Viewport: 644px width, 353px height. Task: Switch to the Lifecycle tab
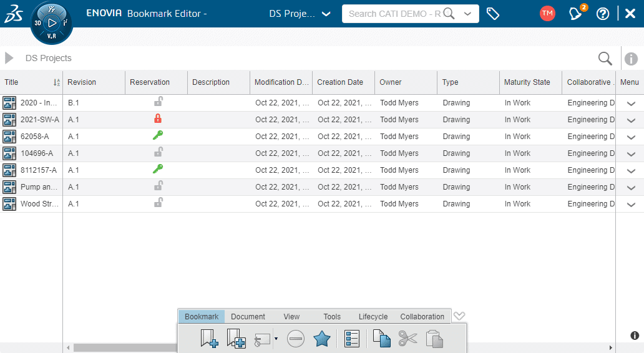coord(373,316)
